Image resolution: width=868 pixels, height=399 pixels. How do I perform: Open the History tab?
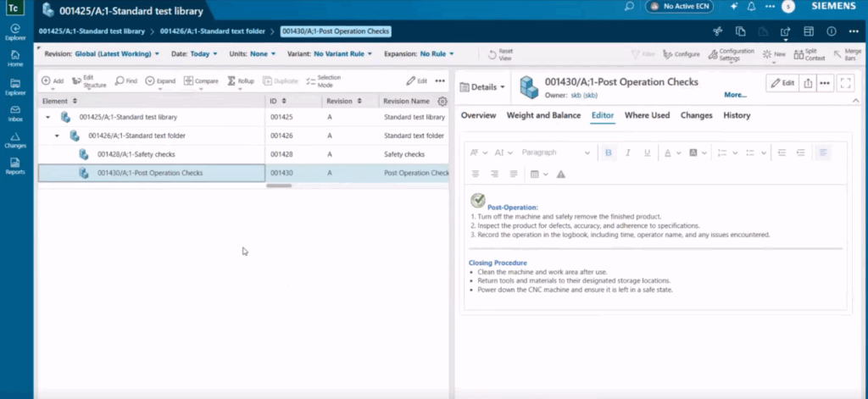[737, 115]
